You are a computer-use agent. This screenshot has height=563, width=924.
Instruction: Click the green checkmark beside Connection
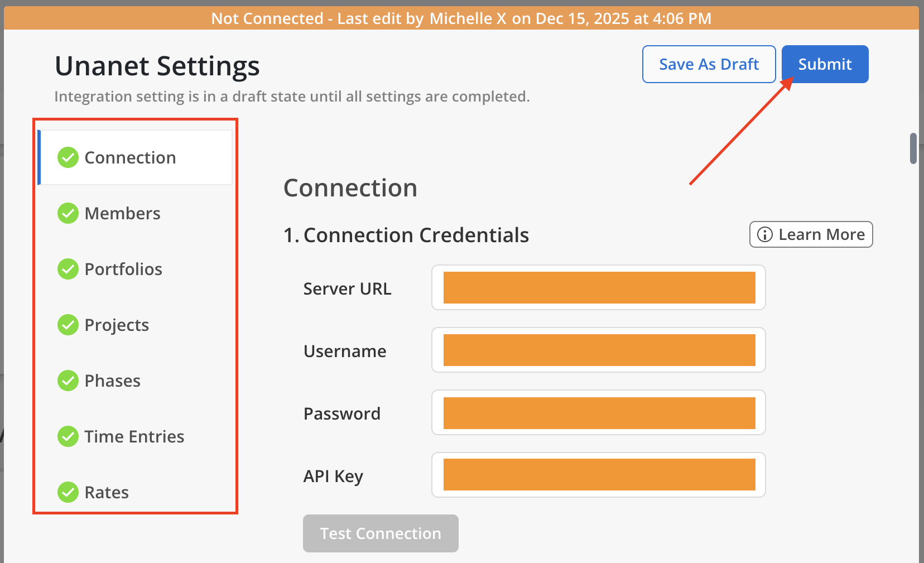(68, 157)
